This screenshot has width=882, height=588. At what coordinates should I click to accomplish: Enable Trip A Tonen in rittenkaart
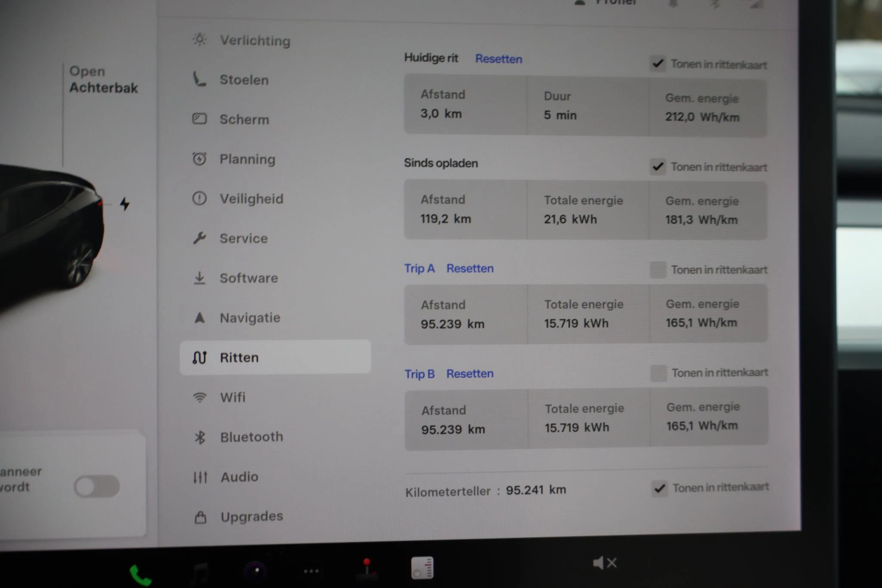[x=658, y=270]
